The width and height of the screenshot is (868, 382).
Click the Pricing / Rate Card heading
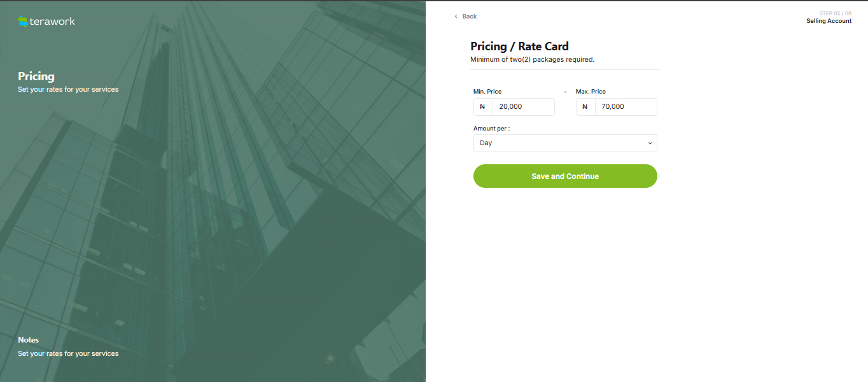[519, 46]
